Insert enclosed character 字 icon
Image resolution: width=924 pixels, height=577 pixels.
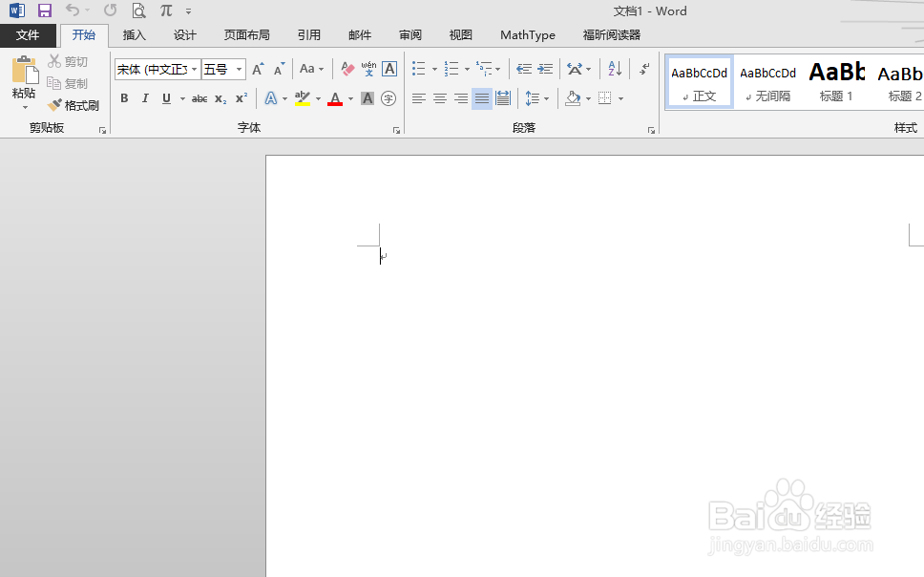click(388, 98)
